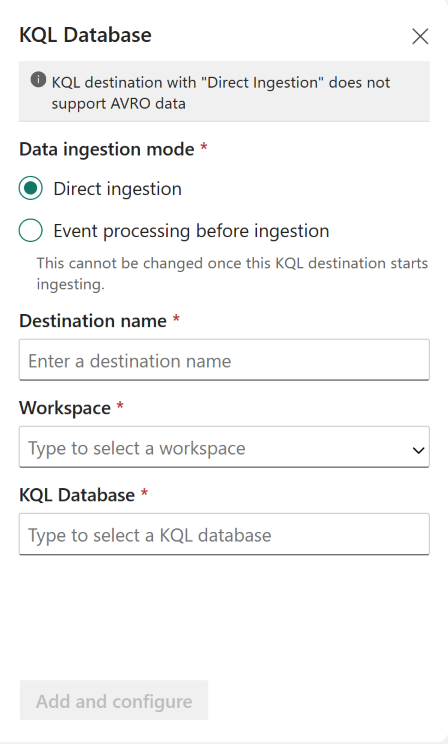The image size is (448, 744).
Task: Click red asterisk next to Workspace
Action: (x=120, y=405)
